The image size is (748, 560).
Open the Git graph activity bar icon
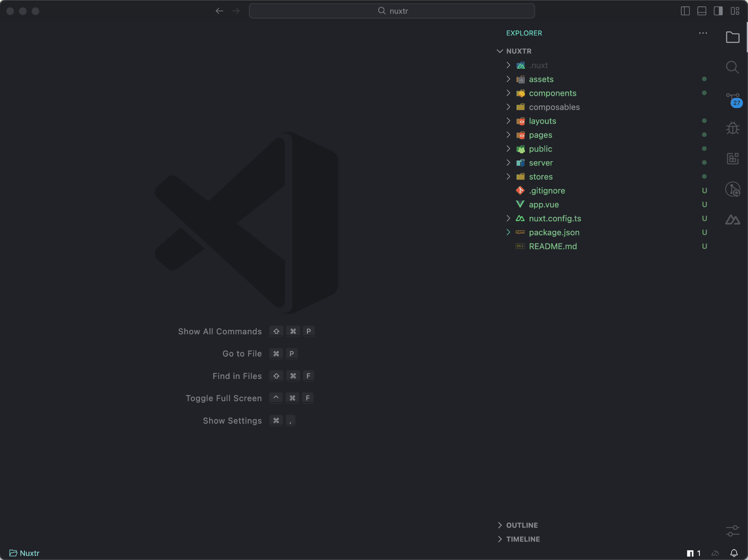point(733,189)
